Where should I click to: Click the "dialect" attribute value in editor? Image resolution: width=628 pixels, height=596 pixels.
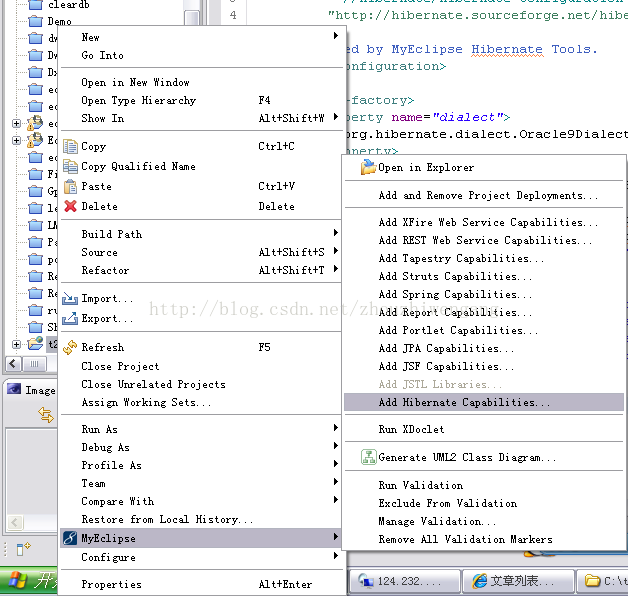pyautogui.click(x=468, y=117)
